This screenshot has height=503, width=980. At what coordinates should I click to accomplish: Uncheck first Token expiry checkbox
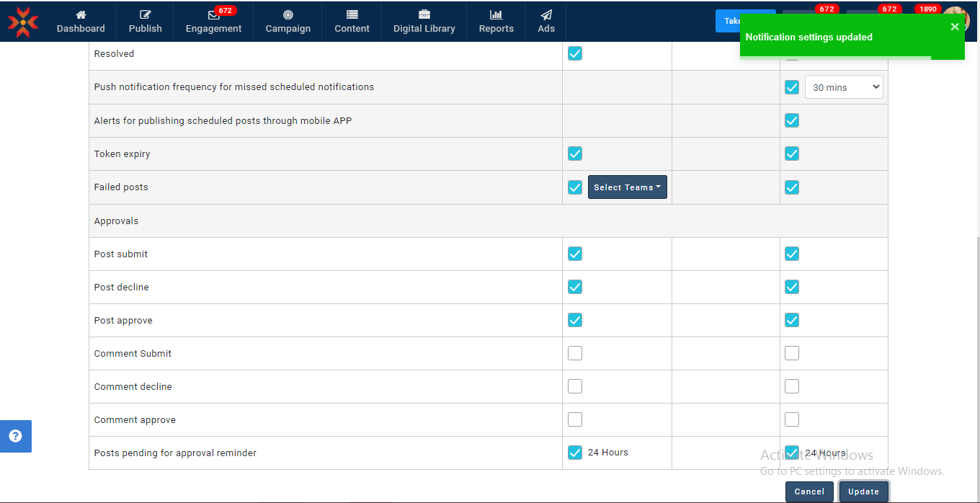point(575,153)
